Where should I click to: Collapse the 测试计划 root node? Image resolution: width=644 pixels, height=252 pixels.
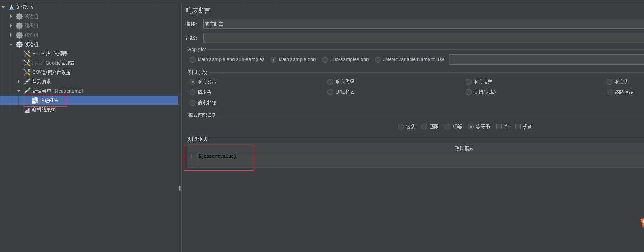click(3, 7)
